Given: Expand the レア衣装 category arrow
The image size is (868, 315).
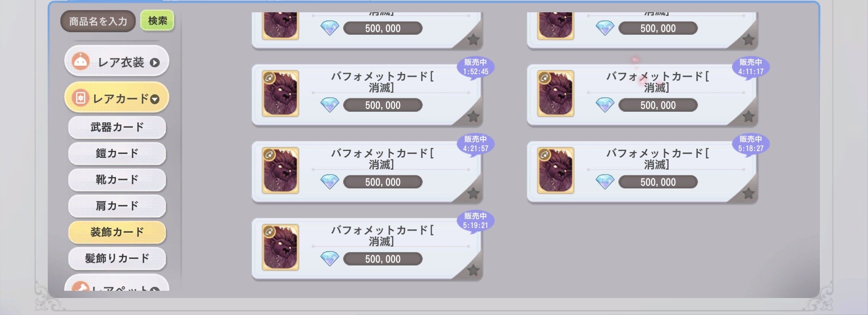Looking at the screenshot, I should coord(155,63).
